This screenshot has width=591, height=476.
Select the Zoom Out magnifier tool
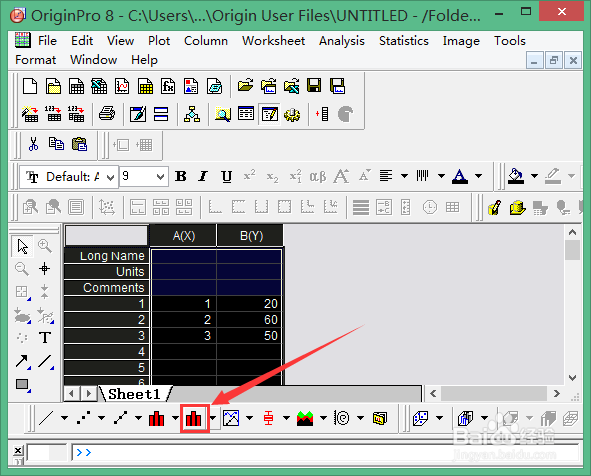click(21, 269)
